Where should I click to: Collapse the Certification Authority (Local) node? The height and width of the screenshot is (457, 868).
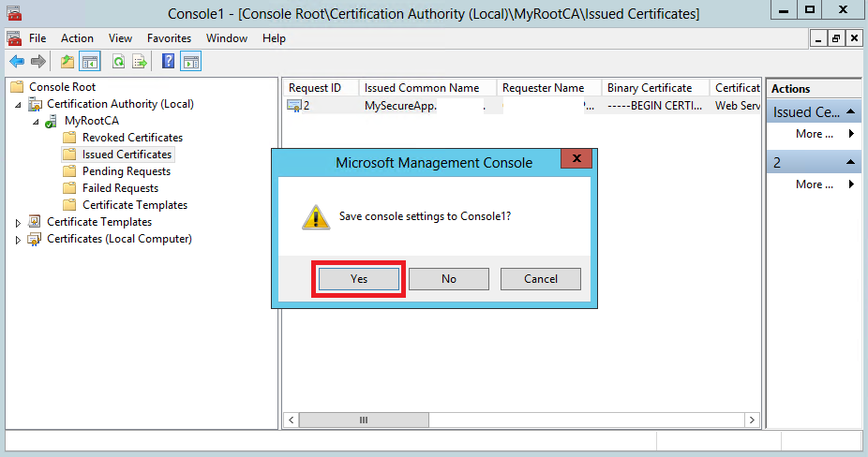[x=18, y=105]
